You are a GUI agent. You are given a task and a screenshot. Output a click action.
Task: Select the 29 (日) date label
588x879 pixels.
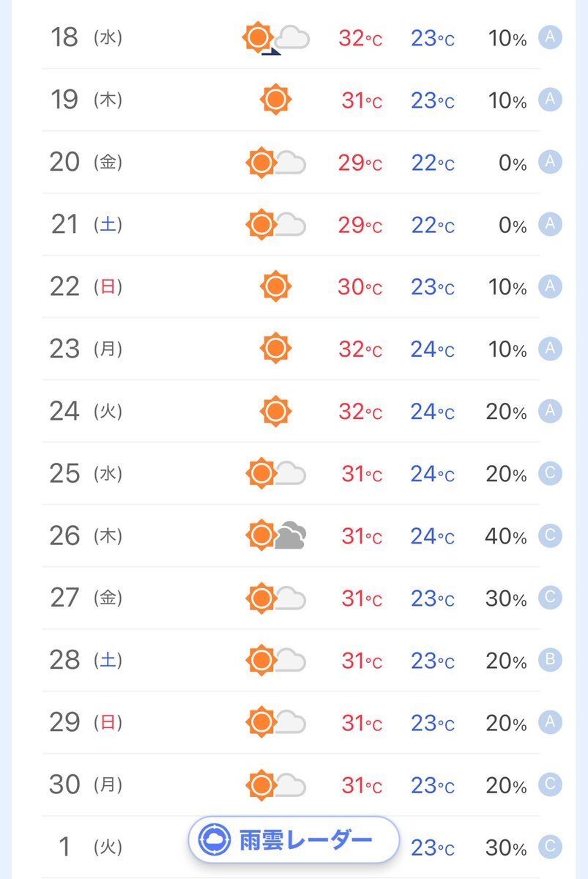[86, 722]
